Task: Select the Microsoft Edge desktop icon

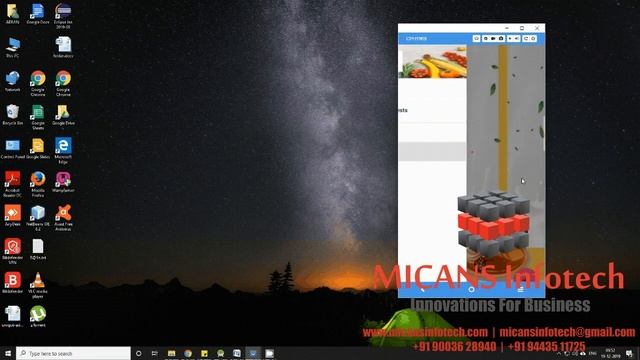Action: click(63, 151)
